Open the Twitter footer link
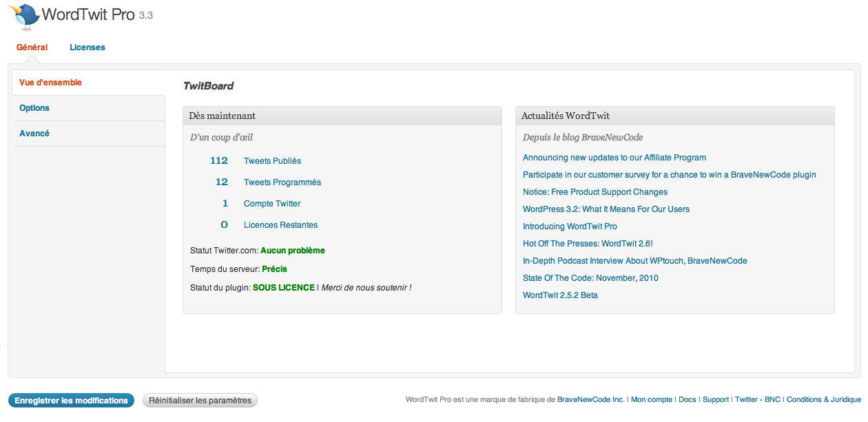This screenshot has height=422, width=868. [x=746, y=400]
